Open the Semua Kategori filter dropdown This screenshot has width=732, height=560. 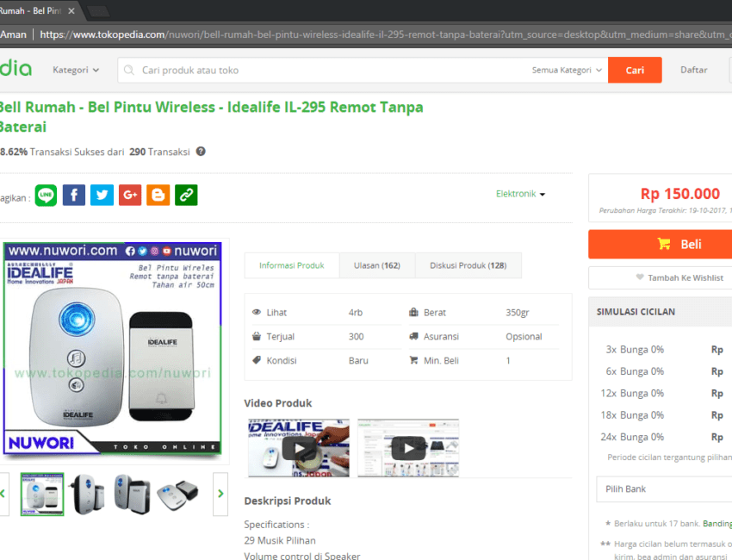coord(567,70)
